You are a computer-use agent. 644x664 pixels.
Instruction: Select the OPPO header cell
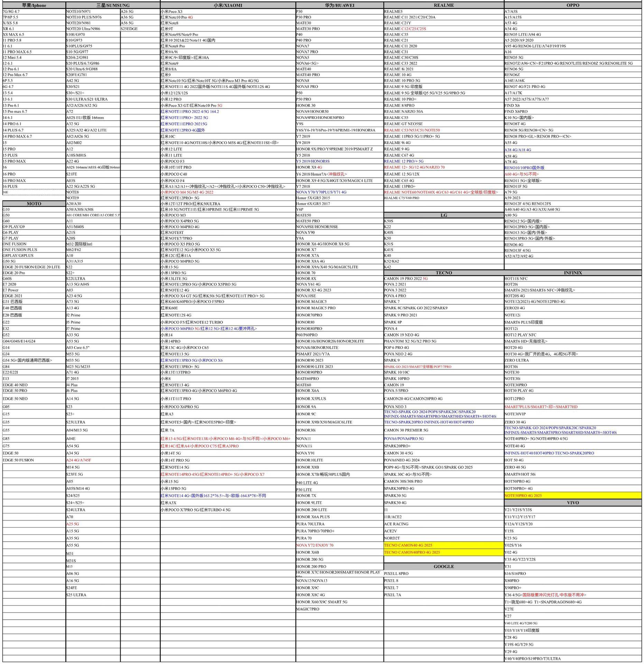tap(573, 5)
